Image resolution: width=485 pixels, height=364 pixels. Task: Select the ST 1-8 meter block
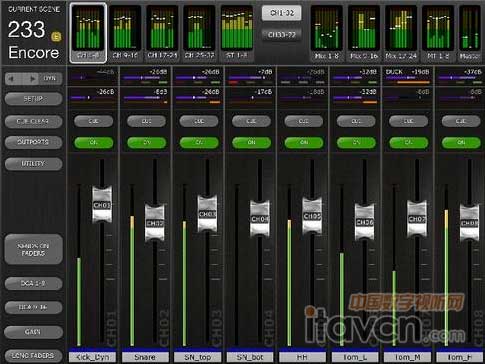(237, 33)
